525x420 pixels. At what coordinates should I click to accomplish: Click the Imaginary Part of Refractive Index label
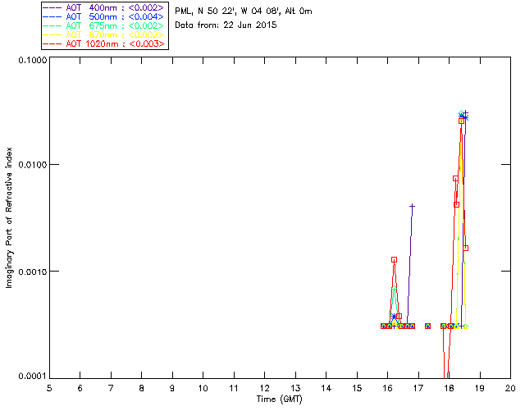pos(9,217)
